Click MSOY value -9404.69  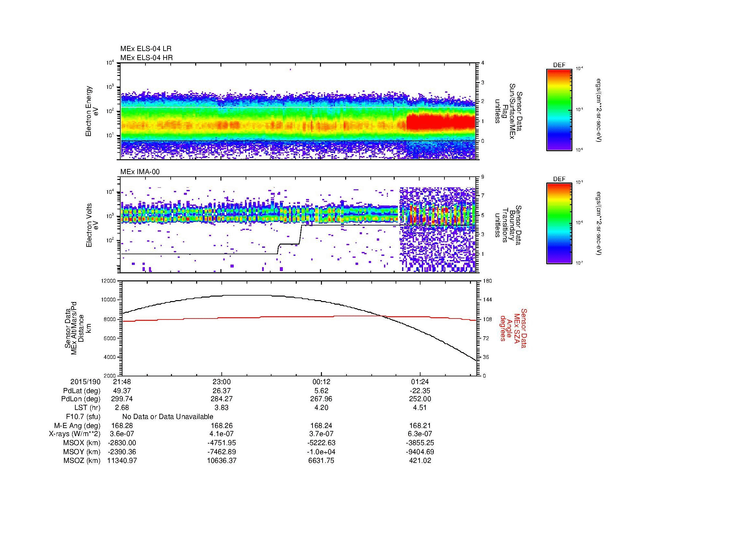(421, 452)
